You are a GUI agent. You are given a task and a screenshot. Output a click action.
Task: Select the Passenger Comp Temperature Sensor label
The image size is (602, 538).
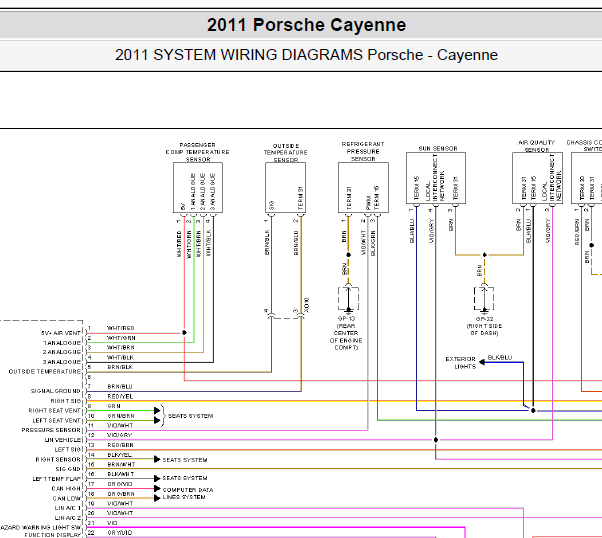coord(198,152)
